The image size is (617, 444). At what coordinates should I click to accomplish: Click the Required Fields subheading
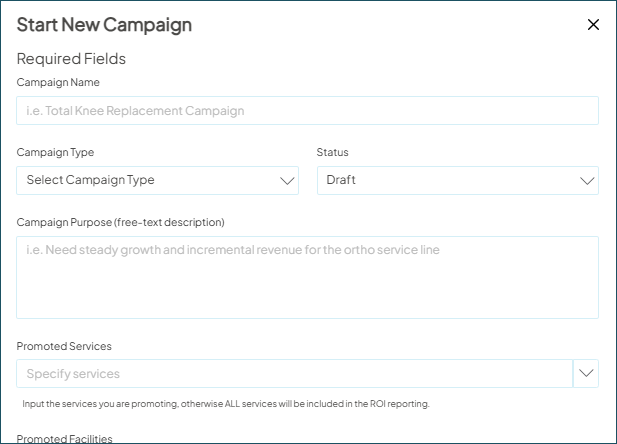pyautogui.click(x=71, y=58)
